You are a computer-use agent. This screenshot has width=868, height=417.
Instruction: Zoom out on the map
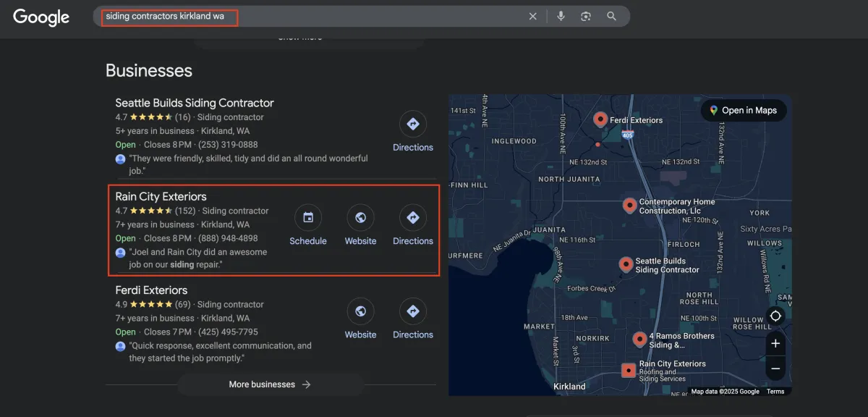coord(775,368)
